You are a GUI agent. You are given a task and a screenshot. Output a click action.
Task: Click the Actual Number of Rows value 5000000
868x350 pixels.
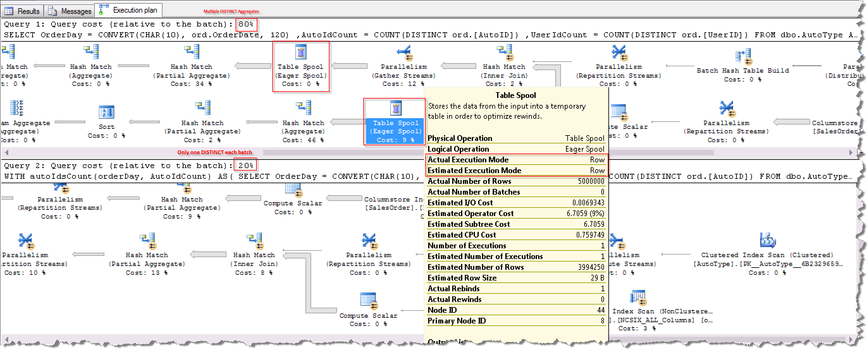click(591, 181)
